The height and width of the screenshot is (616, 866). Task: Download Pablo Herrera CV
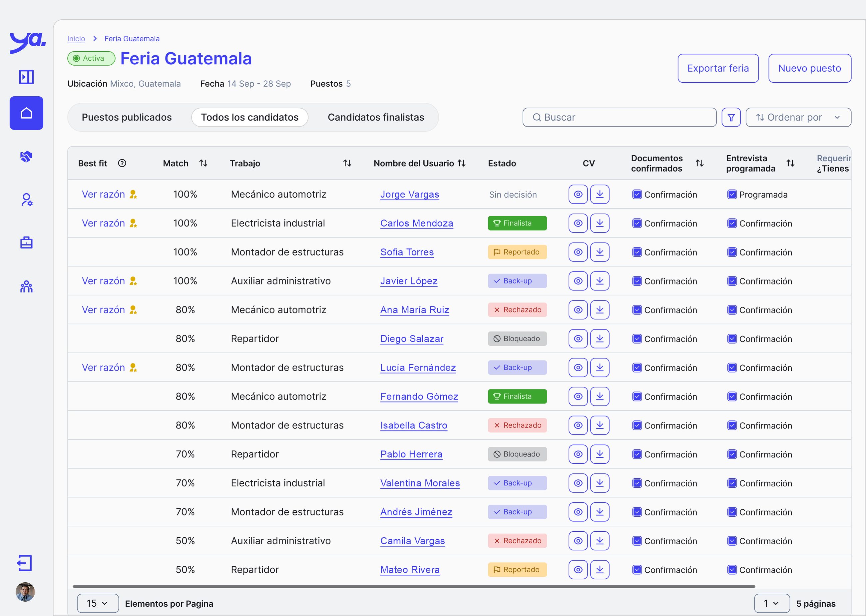point(600,454)
